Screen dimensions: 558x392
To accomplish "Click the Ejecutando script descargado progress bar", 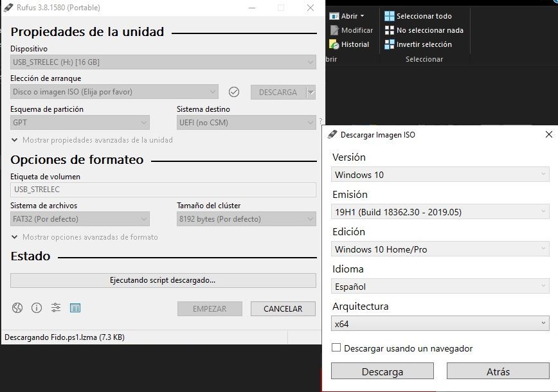I will 163,280.
